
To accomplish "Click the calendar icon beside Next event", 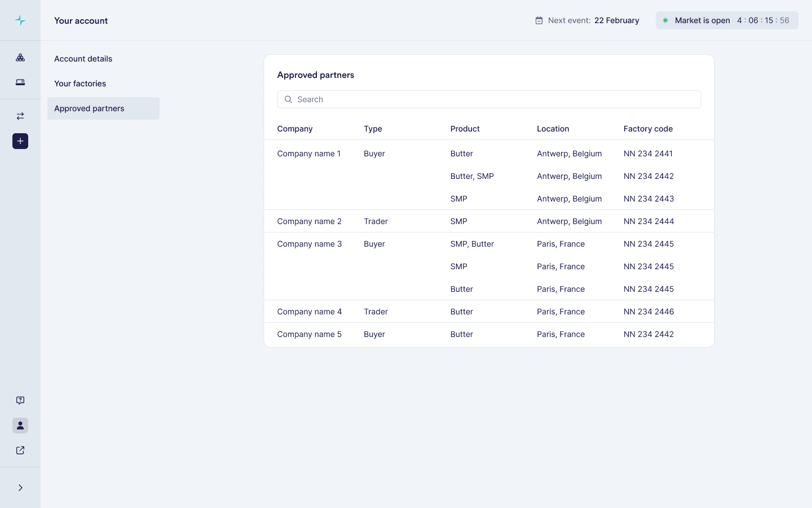I will point(539,20).
